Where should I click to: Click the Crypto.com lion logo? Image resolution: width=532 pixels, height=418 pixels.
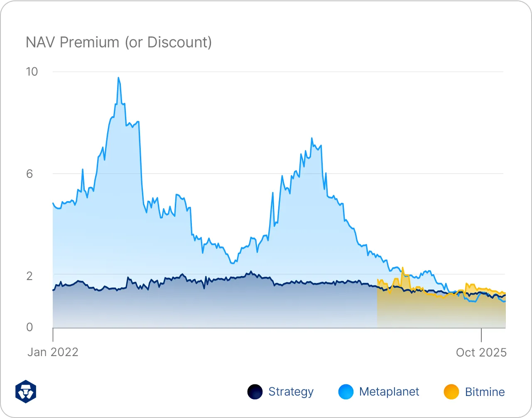(x=26, y=391)
